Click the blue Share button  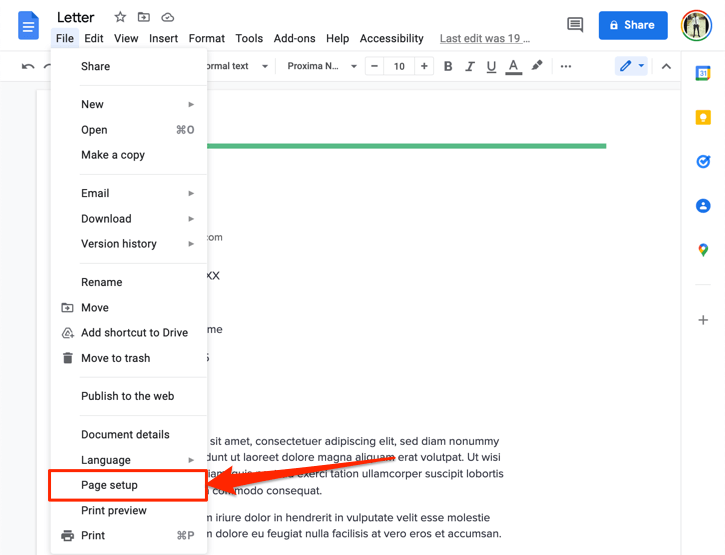[633, 25]
